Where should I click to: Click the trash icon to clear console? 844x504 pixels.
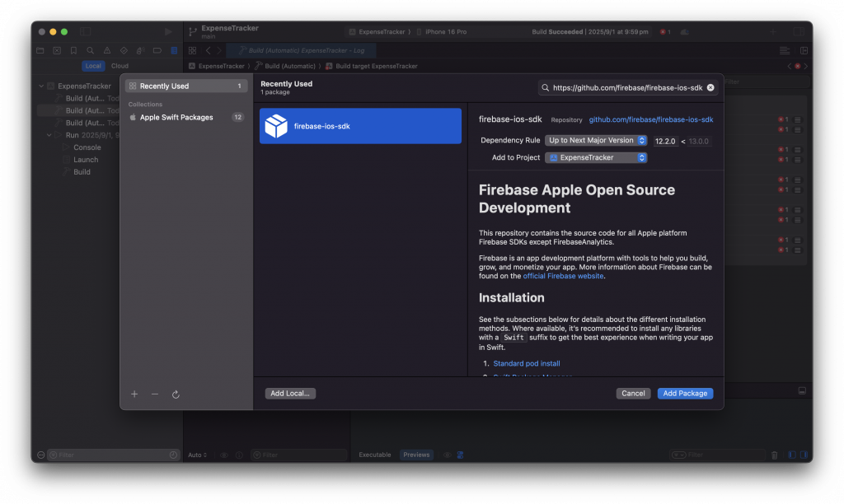(775, 455)
